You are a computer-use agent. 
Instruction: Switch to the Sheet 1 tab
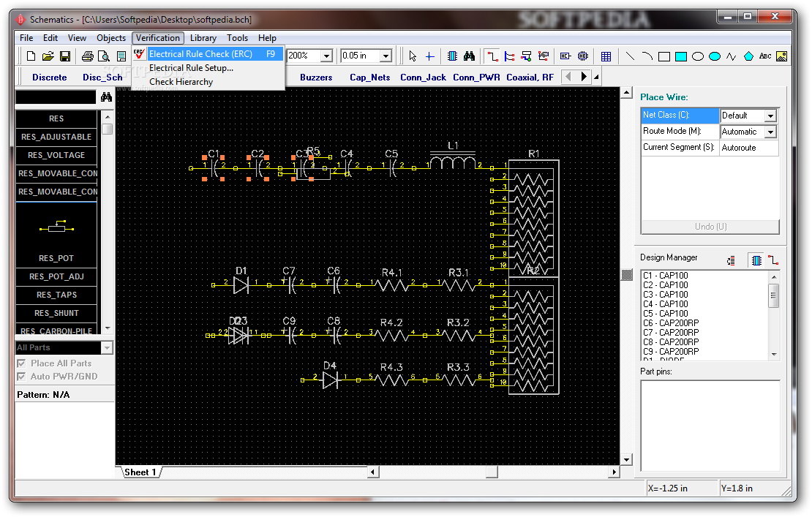(x=140, y=472)
